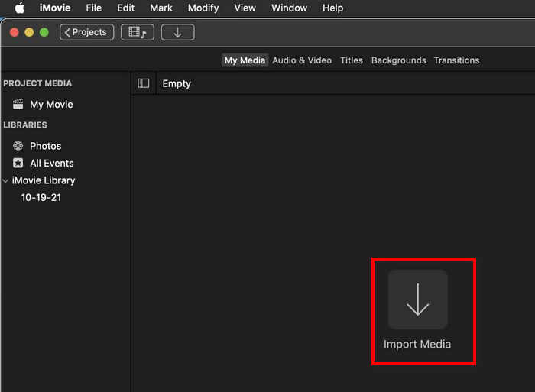This screenshot has width=535, height=392.
Task: Toggle the libraries sidebar panel icon
Action: 144,83
